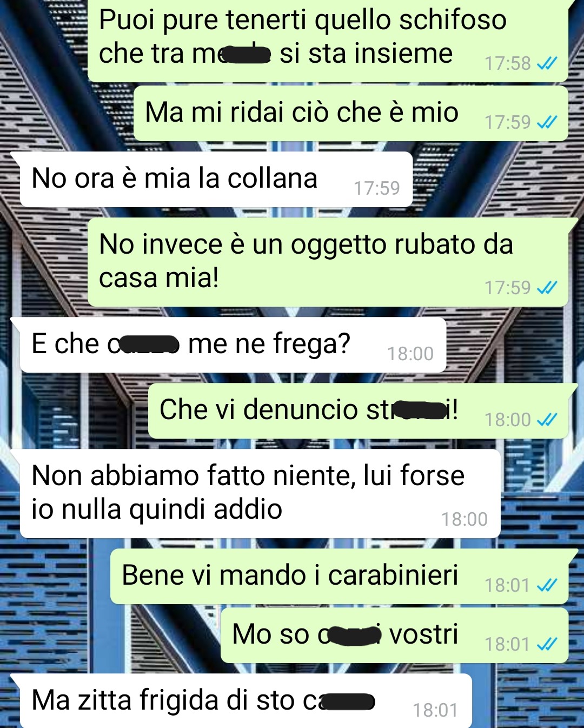Tap the double check beside 17:59 'casa mia!'
The image size is (584, 728).
547,288
